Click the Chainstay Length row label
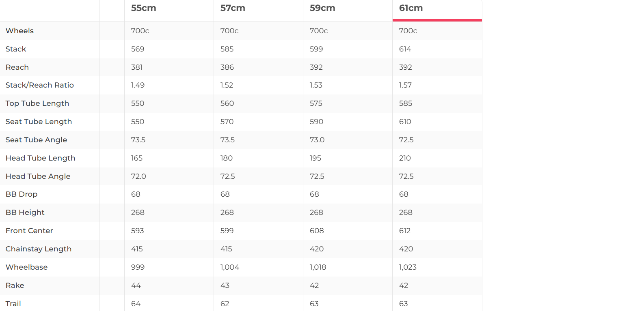Image resolution: width=644 pixels, height=311 pixels. click(x=39, y=249)
